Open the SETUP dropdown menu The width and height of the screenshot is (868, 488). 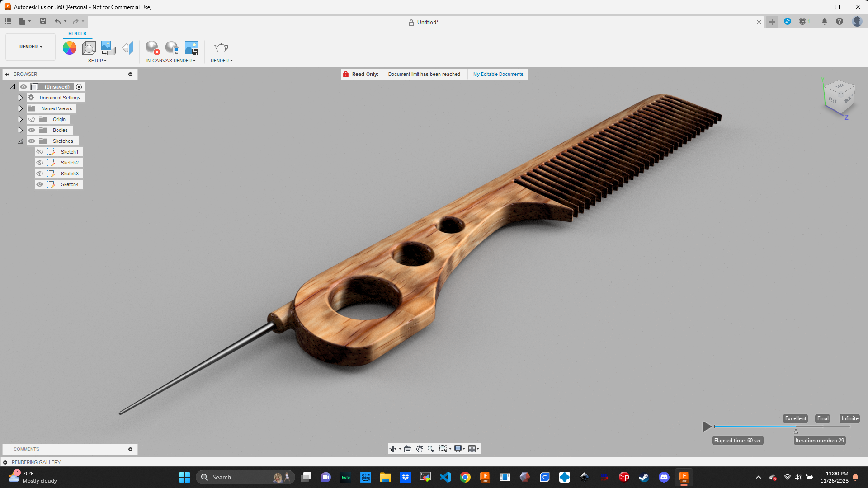tap(97, 61)
